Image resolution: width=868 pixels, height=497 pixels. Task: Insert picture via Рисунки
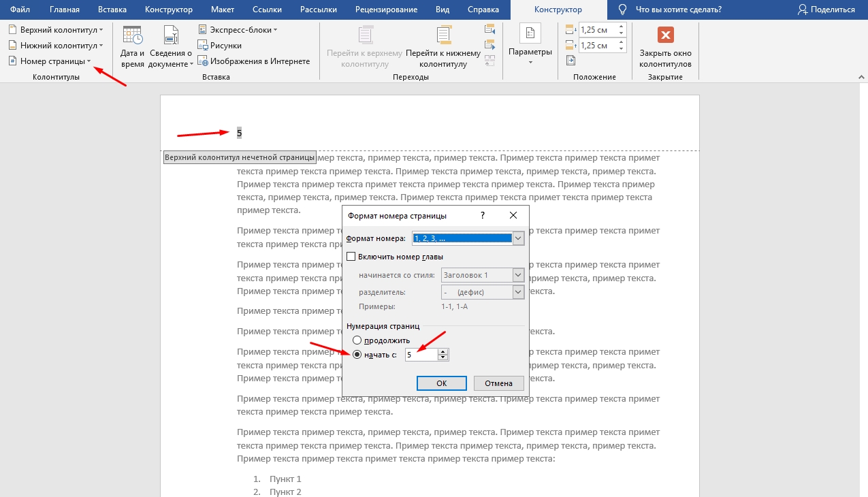click(221, 46)
